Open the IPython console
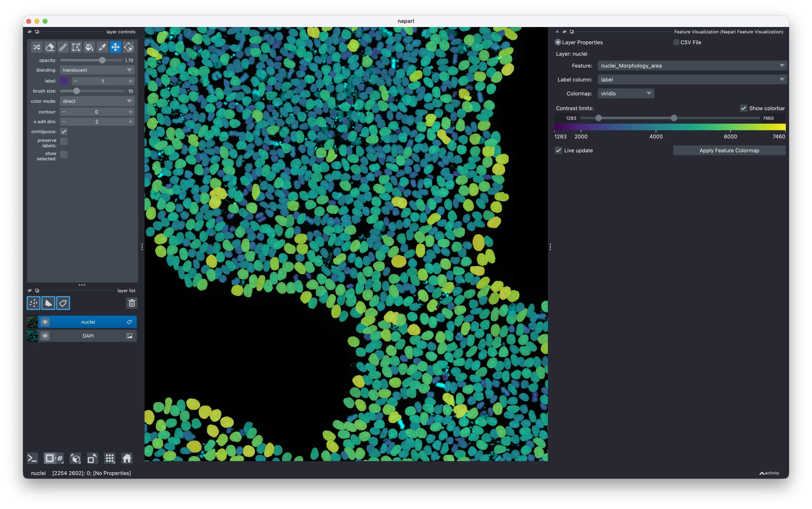 (x=32, y=458)
